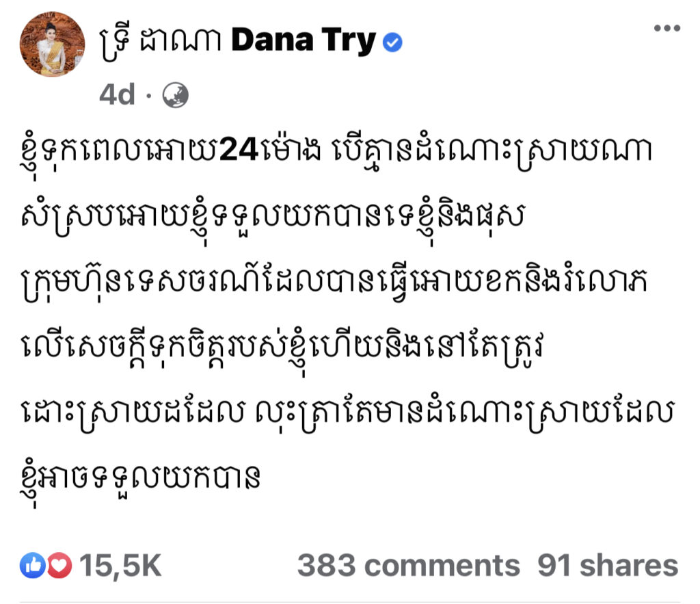Click post line starting with ក្រុមហ៊ុន
This screenshot has width=700, height=604.
click(334, 282)
